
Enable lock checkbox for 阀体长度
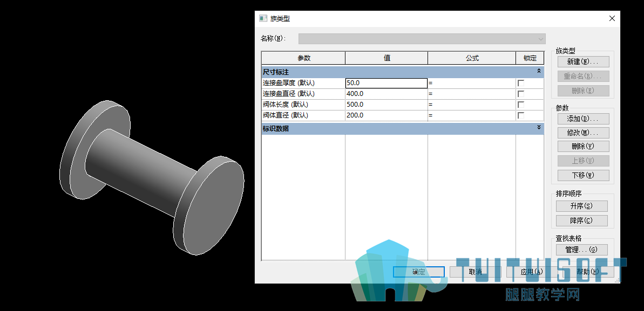click(x=521, y=105)
